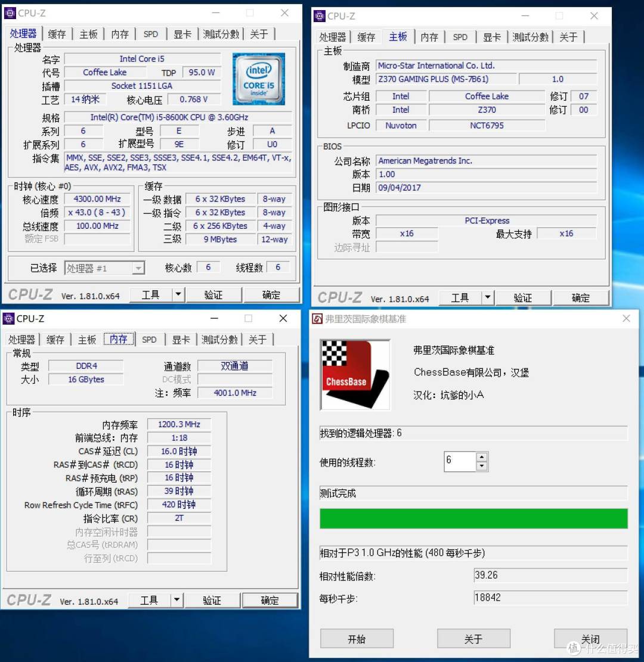Expand 工具 dropdown arrow in processor window
Viewport: 644px width, 662px height.
178,294
